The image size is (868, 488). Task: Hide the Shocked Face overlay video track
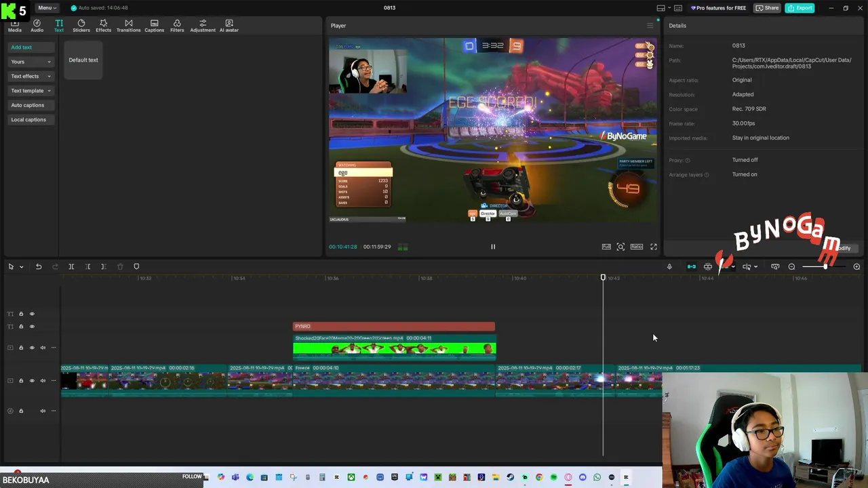[32, 348]
